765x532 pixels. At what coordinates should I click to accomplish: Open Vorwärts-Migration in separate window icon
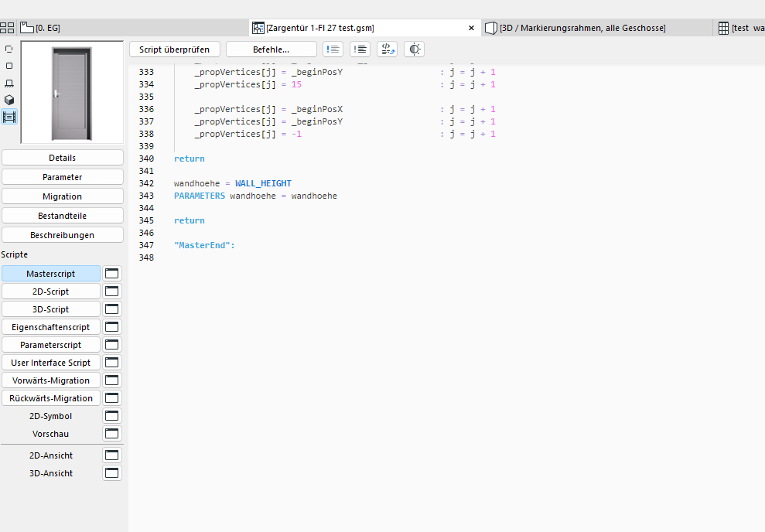(x=111, y=380)
